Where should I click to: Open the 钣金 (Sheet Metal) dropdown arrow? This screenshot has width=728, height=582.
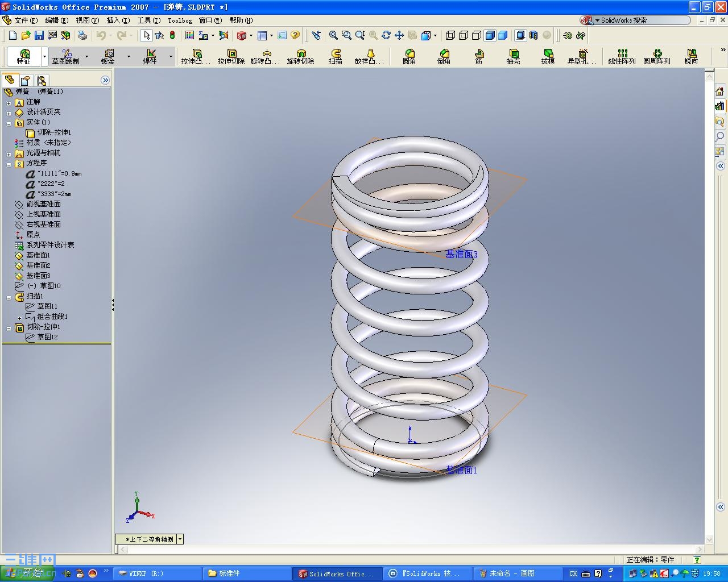coord(129,57)
